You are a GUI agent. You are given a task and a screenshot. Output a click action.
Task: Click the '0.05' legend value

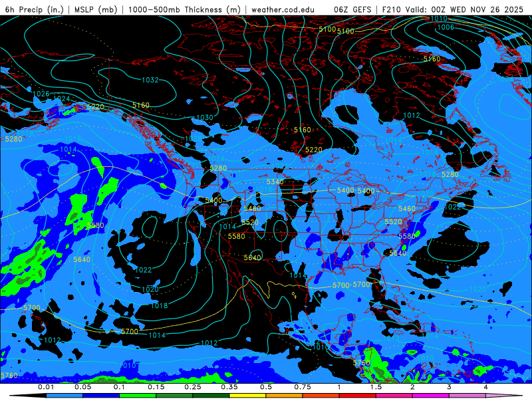click(82, 387)
